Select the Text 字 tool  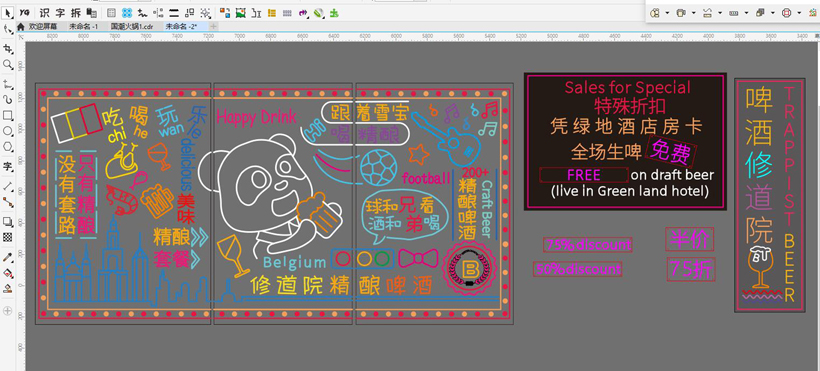[x=7, y=167]
